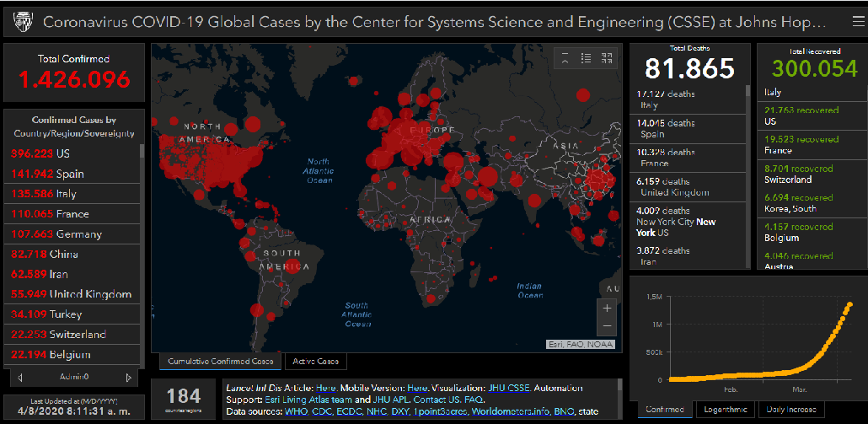868x424 pixels.
Task: Click Spain 14.045 deaths entry
Action: coord(688,128)
